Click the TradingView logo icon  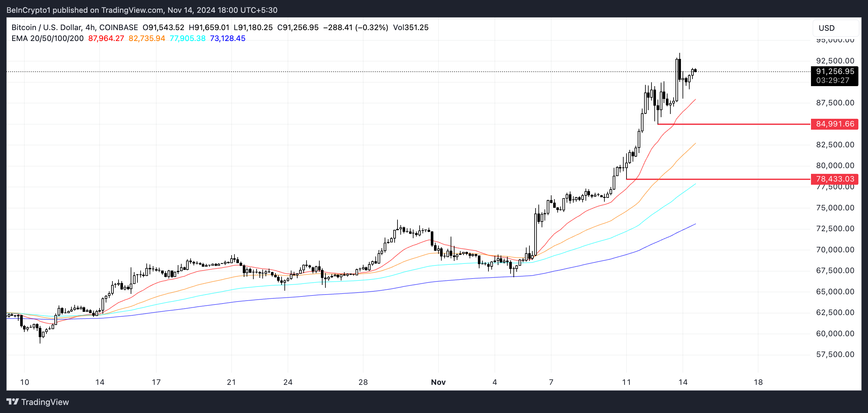click(12, 401)
